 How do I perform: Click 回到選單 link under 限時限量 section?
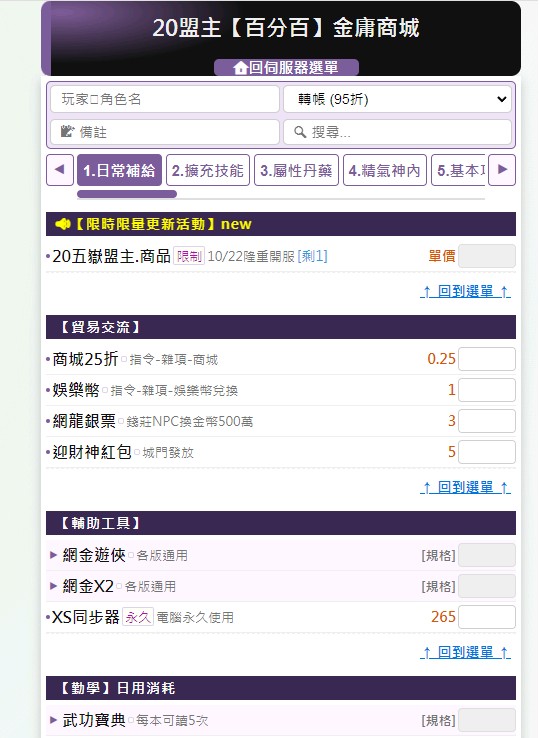pos(465,292)
